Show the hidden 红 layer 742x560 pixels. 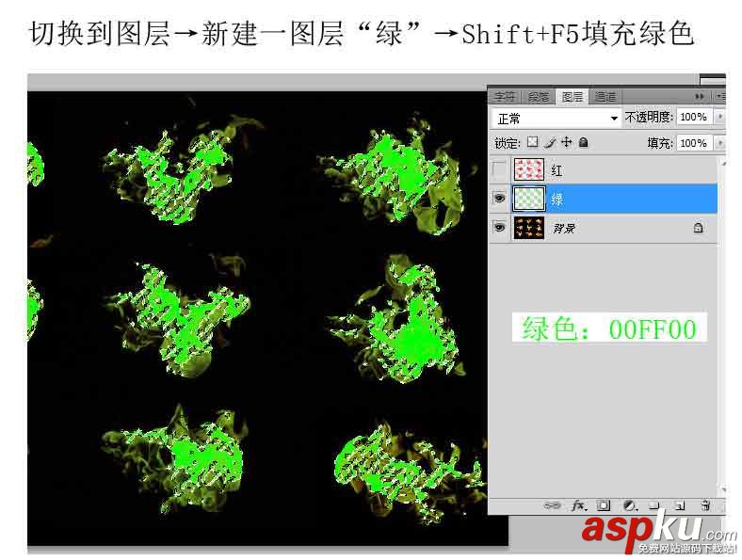499,168
